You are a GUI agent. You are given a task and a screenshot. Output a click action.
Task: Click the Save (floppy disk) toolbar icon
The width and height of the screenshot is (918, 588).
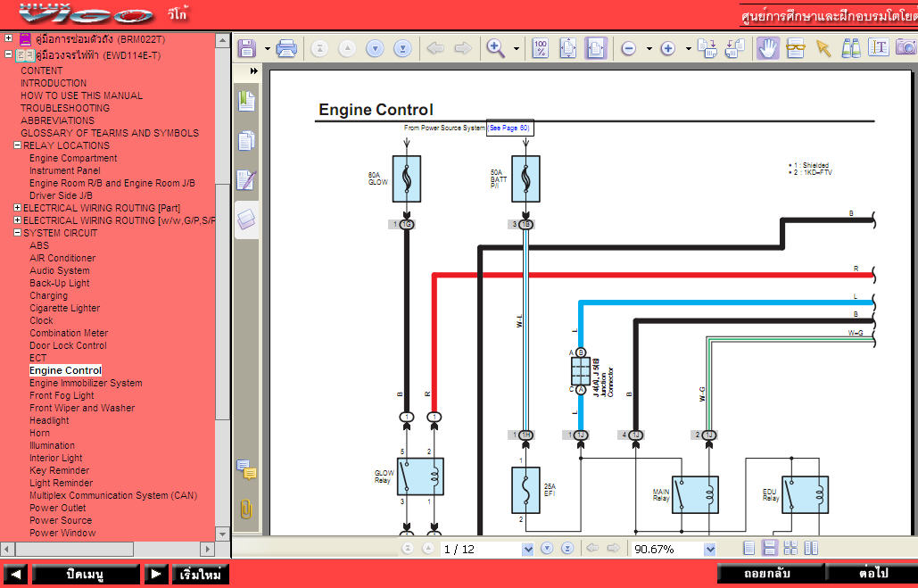[x=246, y=48]
